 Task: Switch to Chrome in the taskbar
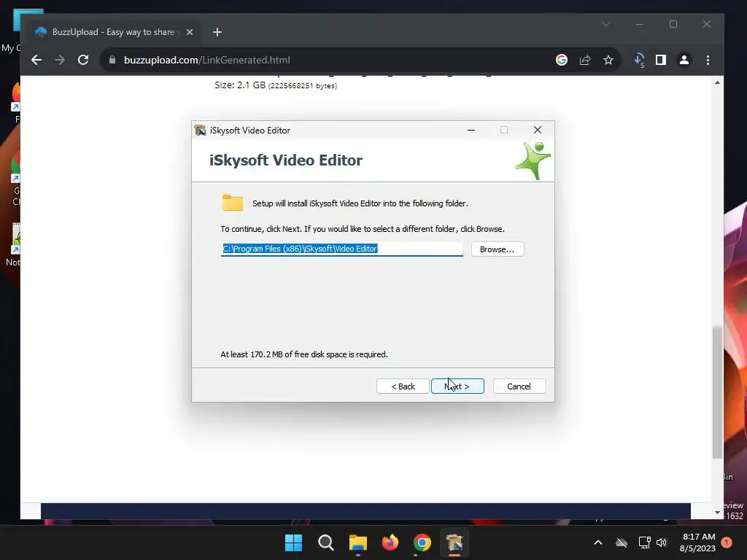click(422, 542)
